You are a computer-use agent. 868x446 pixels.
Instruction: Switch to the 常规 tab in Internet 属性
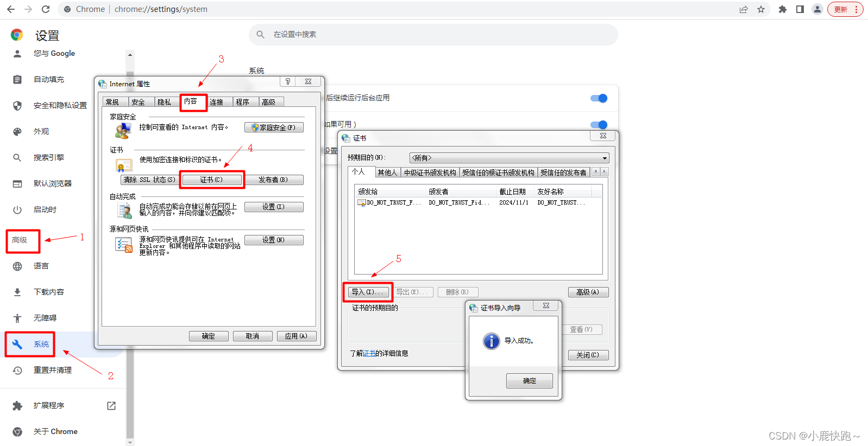coord(115,102)
